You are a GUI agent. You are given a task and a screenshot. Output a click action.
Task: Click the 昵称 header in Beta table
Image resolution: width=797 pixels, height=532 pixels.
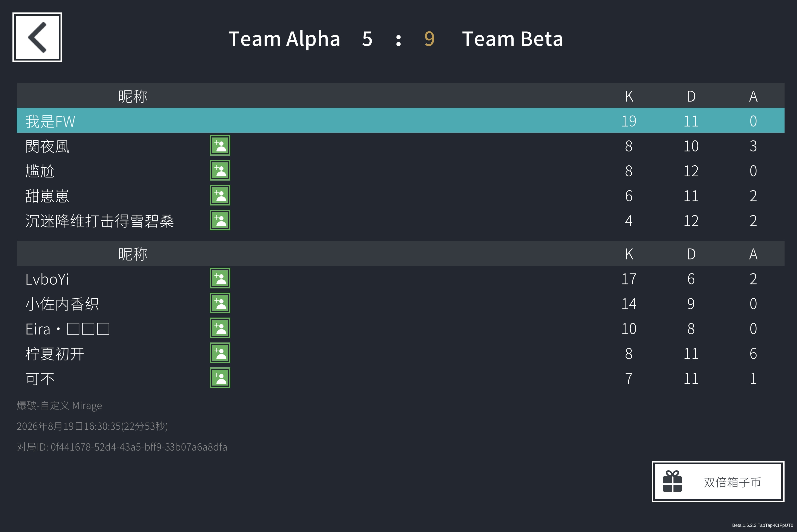(133, 254)
